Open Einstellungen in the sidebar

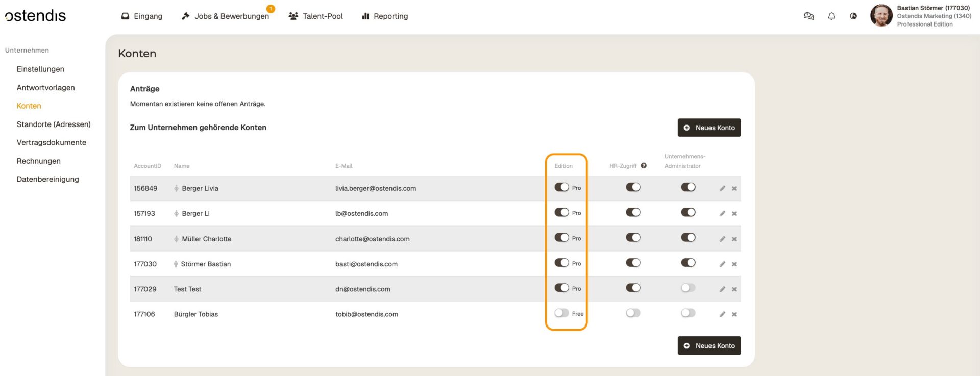coord(40,69)
